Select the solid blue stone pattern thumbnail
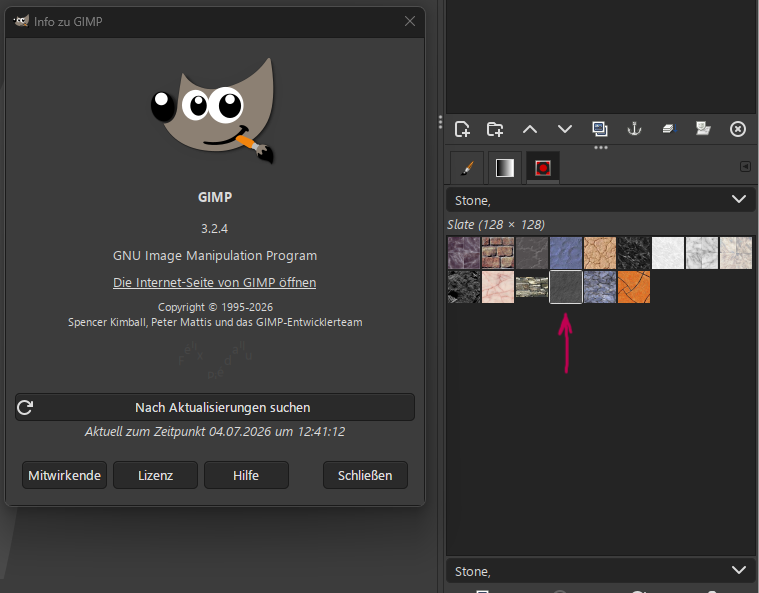759x593 pixels. tap(566, 253)
